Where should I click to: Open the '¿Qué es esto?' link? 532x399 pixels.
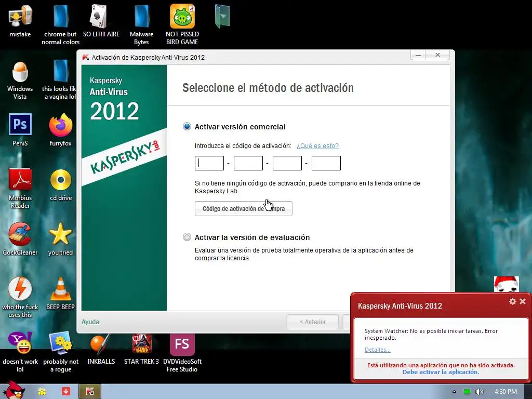coord(317,146)
